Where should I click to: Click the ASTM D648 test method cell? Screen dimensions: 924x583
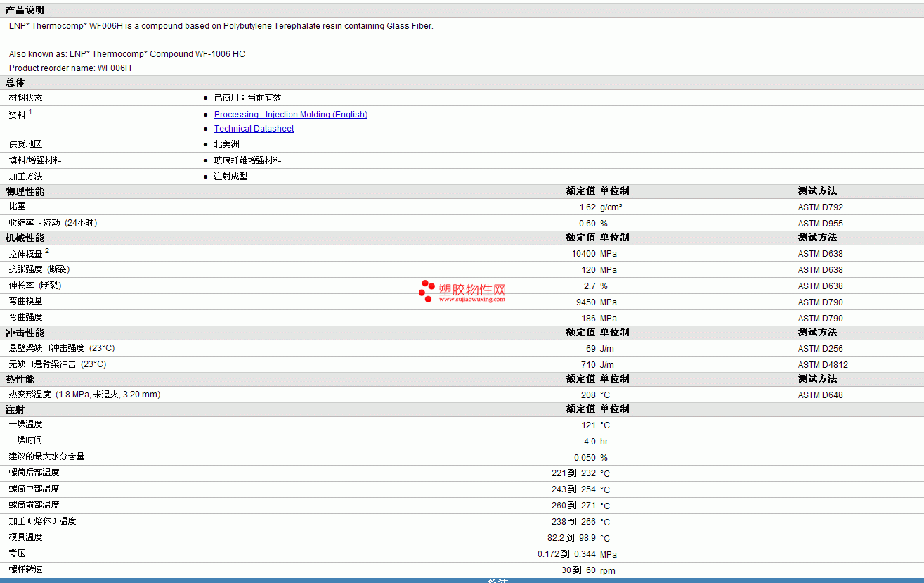pyautogui.click(x=820, y=395)
